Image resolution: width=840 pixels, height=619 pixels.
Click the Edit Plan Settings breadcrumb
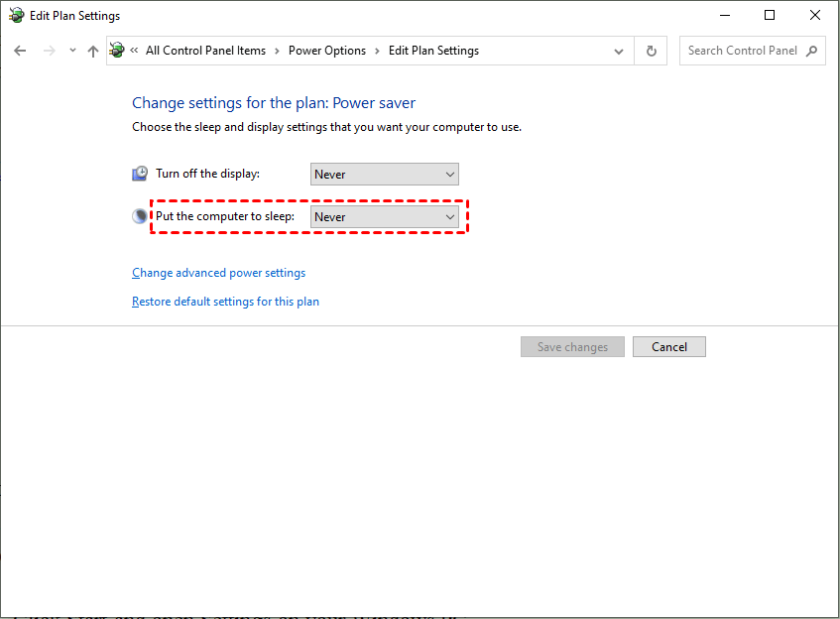433,51
